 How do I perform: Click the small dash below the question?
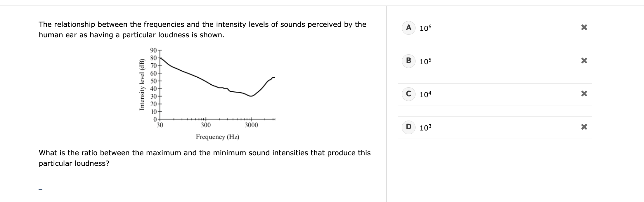tap(41, 189)
